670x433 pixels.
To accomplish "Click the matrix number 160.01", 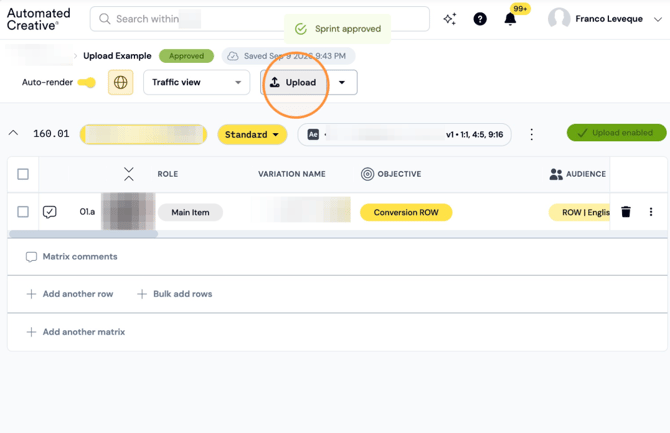I will pos(51,134).
